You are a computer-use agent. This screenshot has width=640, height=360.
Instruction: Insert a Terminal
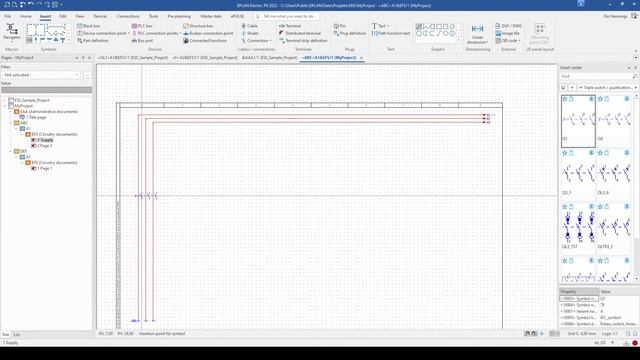[290, 26]
